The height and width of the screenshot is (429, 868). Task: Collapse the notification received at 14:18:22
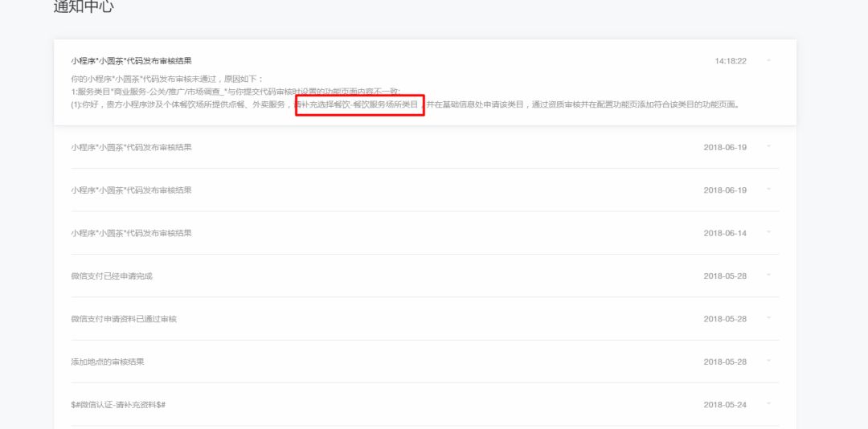coord(769,60)
